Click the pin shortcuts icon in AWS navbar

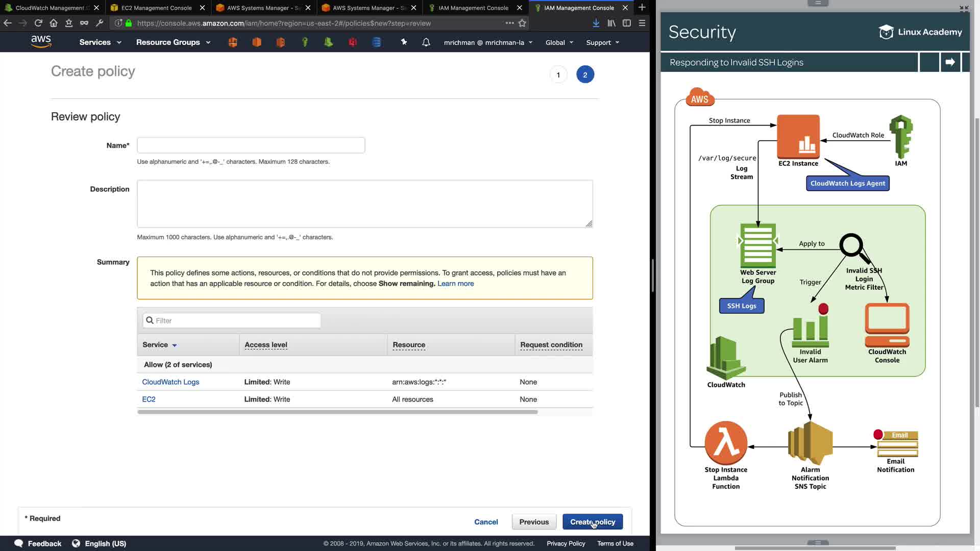tap(404, 42)
